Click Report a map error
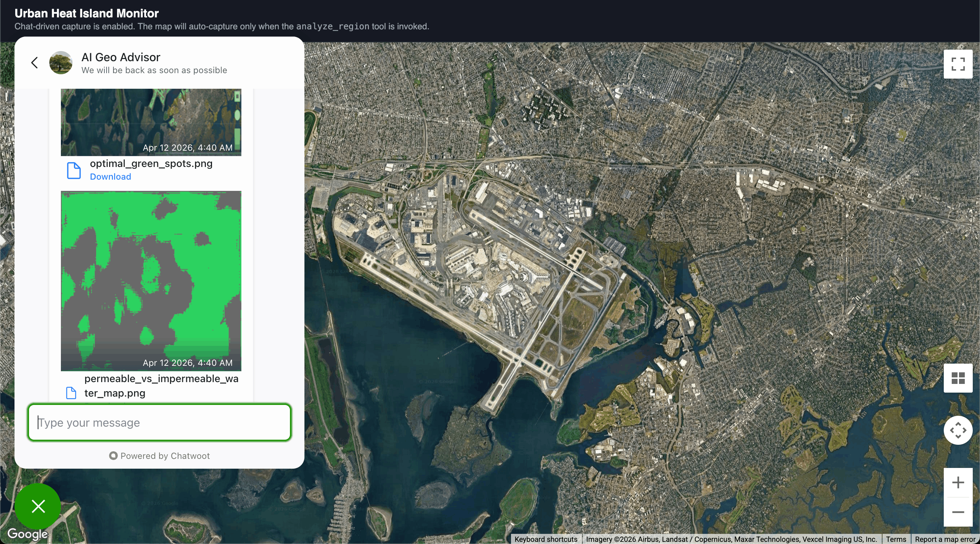This screenshot has width=980, height=544. [945, 539]
